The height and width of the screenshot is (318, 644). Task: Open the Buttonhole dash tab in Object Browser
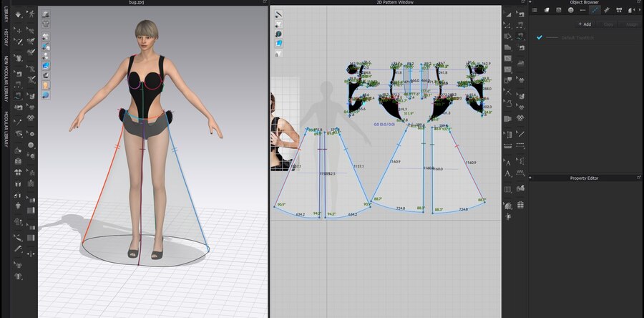pyautogui.click(x=582, y=11)
